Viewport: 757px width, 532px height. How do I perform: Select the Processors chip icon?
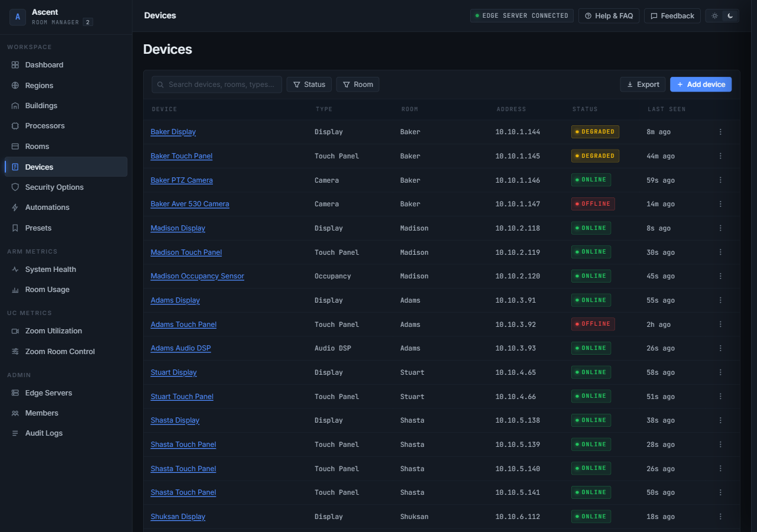pos(15,126)
